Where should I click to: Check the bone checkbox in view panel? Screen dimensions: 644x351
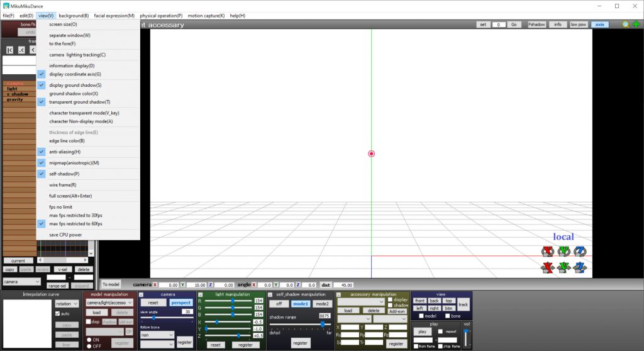(447, 316)
